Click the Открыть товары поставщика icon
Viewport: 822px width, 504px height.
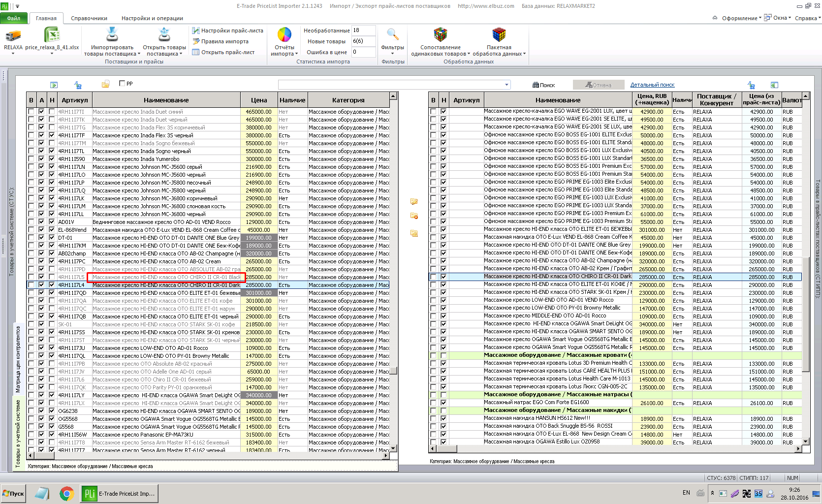164,35
